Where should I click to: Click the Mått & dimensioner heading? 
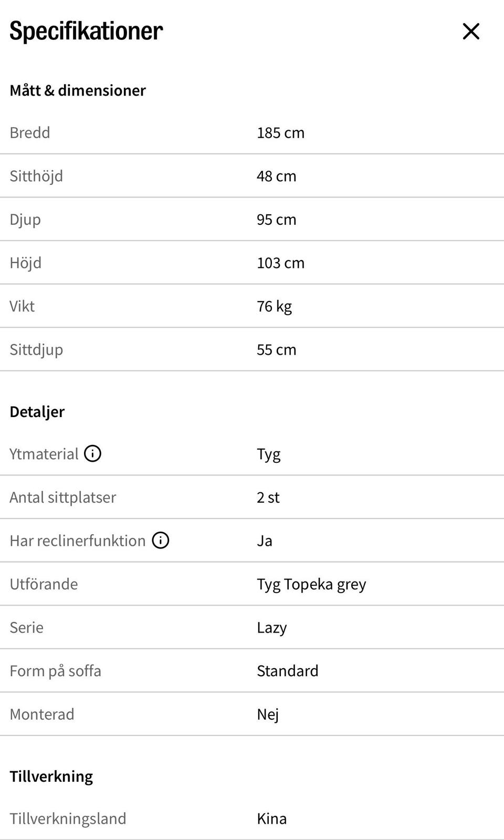[x=78, y=90]
